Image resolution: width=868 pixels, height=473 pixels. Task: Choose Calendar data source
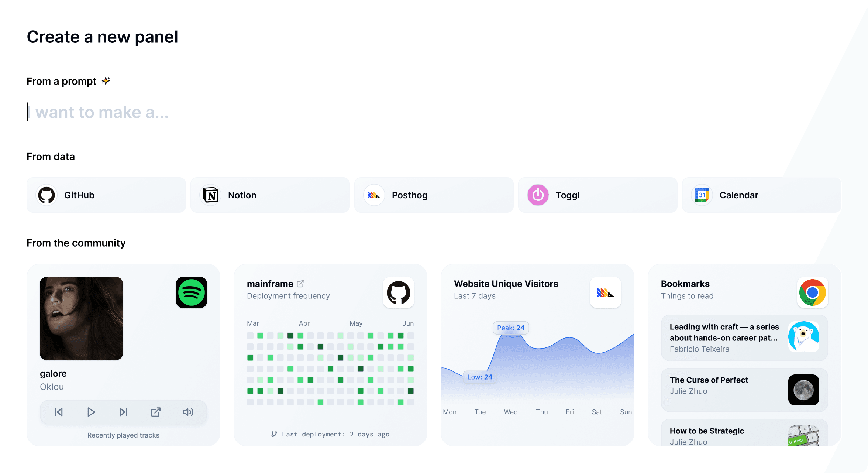click(762, 195)
